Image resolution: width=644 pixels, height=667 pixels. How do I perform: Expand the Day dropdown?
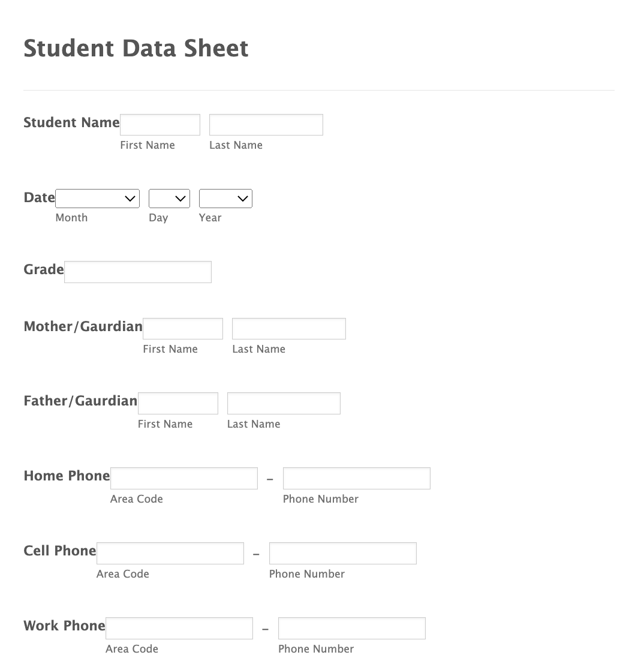point(169,199)
